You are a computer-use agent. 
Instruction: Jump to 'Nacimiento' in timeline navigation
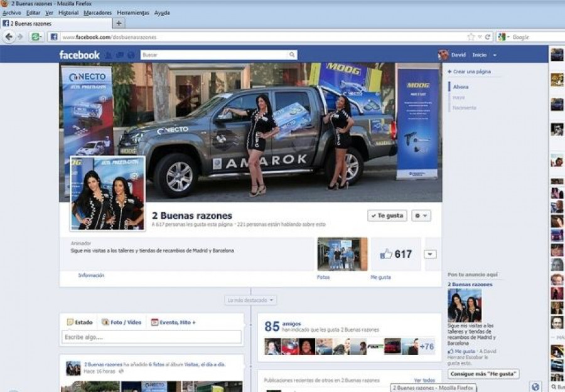coord(465,108)
